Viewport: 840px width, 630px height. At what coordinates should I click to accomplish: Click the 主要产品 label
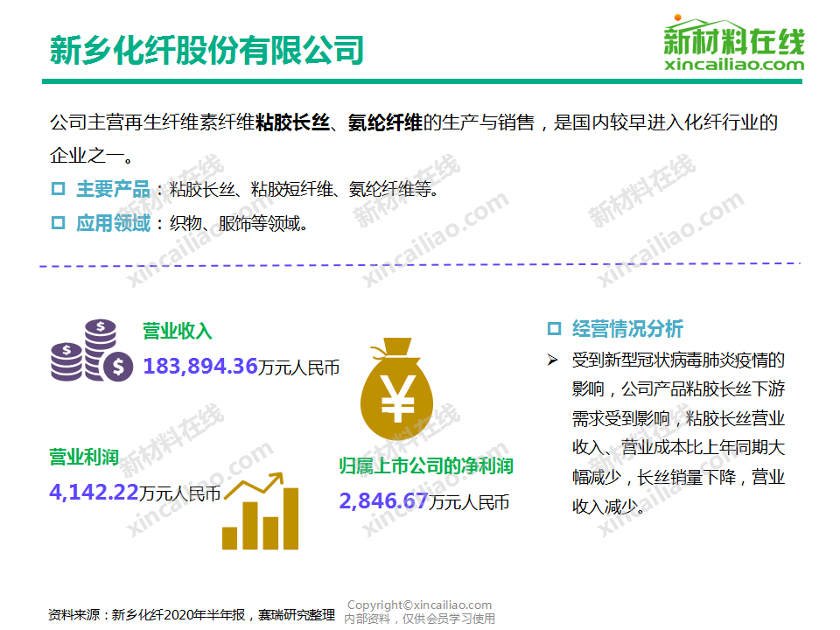point(113,189)
